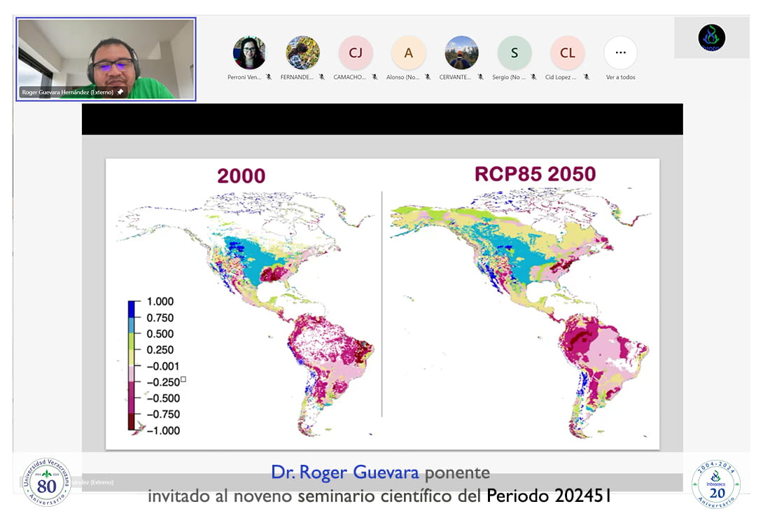Click muted microphone icon next to Perroni
This screenshot has width=763, height=532.
point(268,77)
